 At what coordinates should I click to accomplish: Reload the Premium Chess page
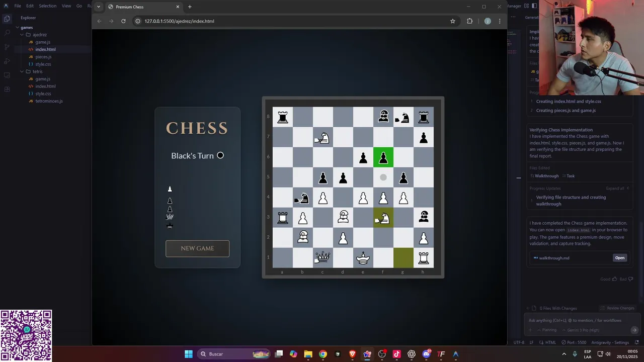123,21
